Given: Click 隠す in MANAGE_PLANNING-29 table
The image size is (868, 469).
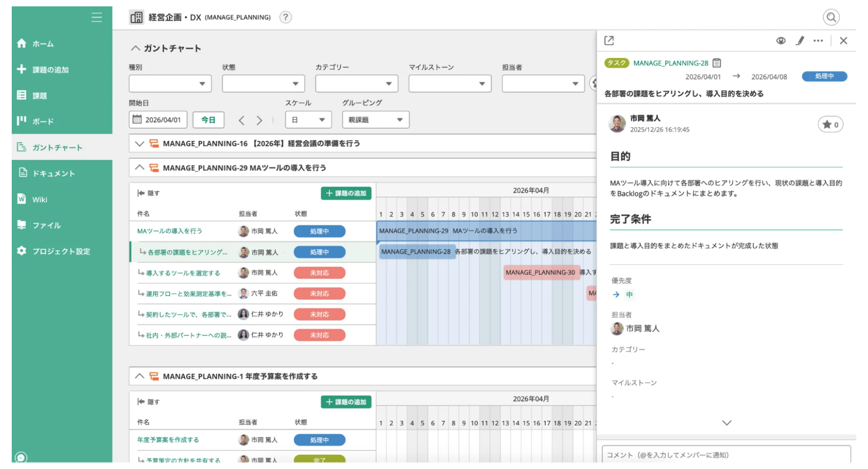Looking at the screenshot, I should coord(149,193).
